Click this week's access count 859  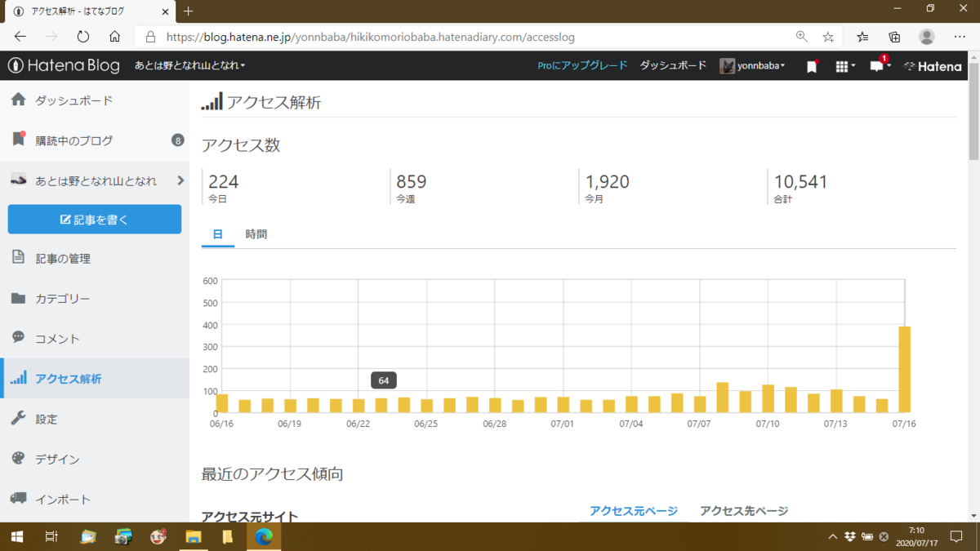[412, 181]
